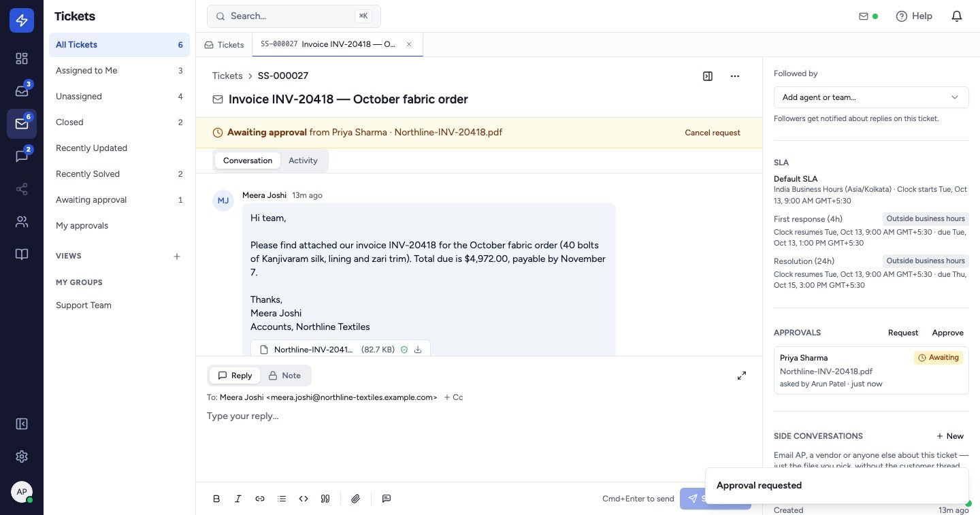Open the Unassigned tickets list

click(119, 97)
